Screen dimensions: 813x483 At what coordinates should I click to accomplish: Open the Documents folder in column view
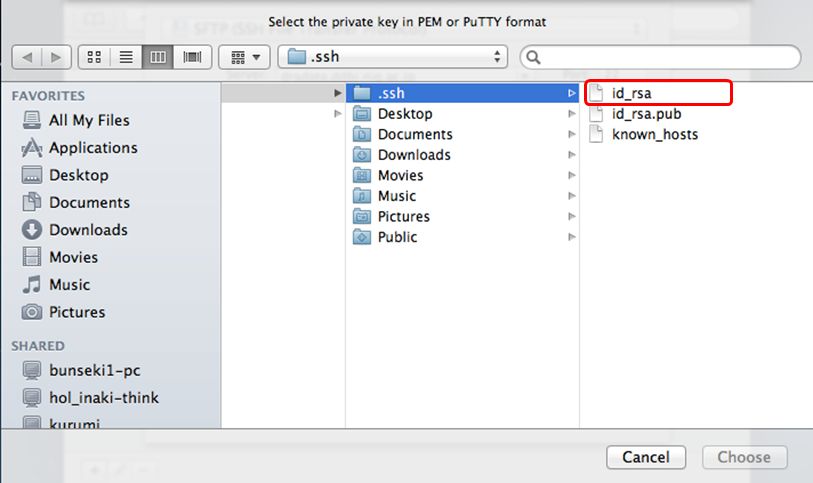tap(414, 134)
